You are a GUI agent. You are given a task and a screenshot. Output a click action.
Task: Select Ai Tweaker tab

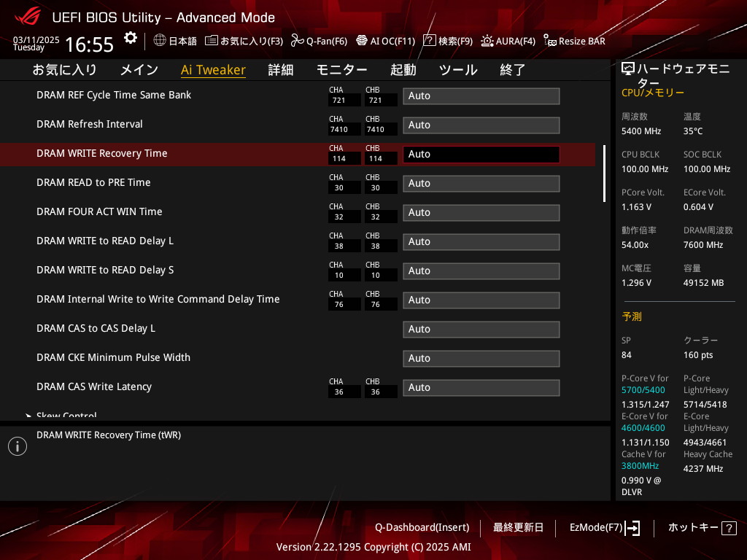pyautogui.click(x=213, y=70)
